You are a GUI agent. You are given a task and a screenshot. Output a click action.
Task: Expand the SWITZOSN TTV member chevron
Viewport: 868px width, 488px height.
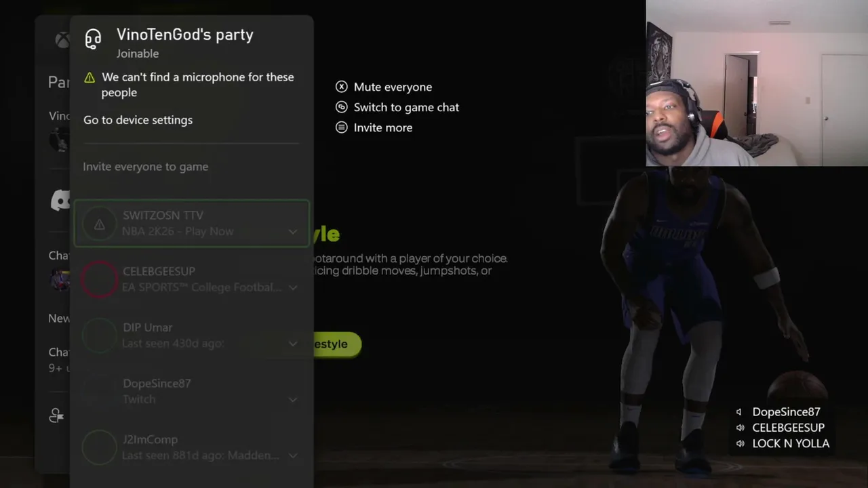293,232
